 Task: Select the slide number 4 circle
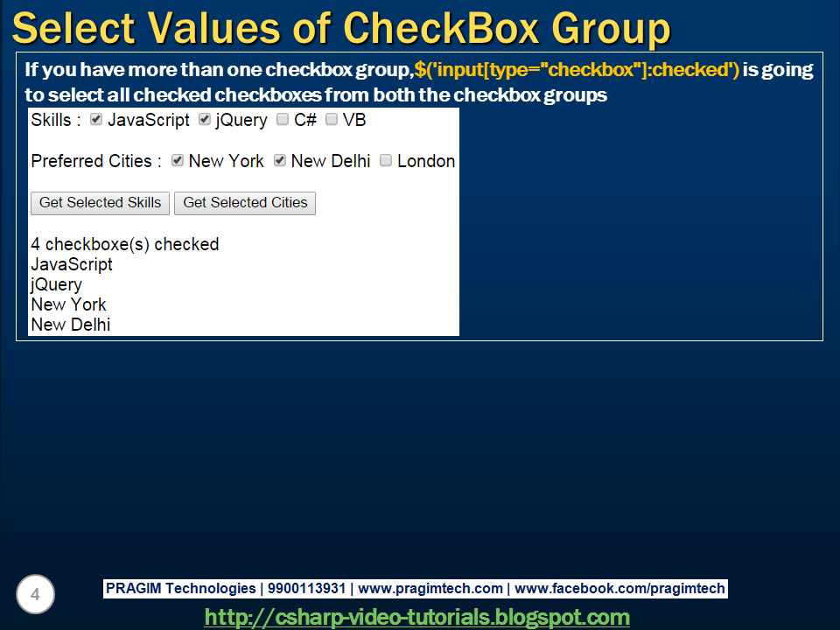[35, 594]
